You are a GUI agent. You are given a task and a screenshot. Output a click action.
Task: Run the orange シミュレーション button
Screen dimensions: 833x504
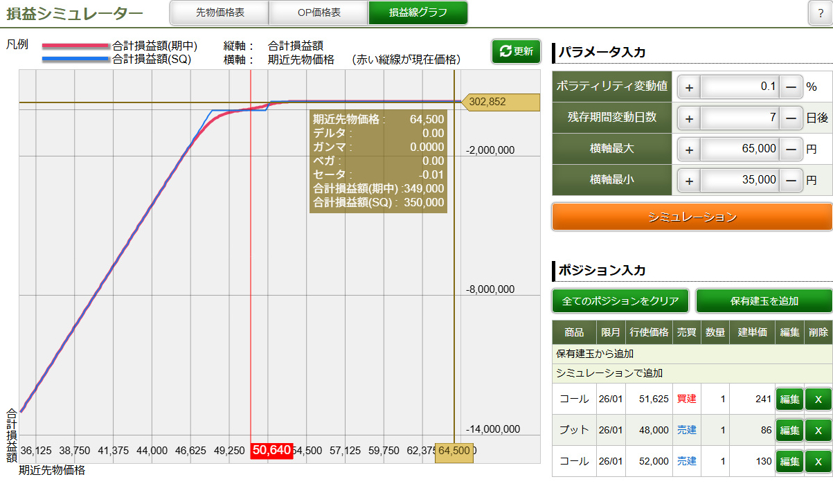(692, 217)
